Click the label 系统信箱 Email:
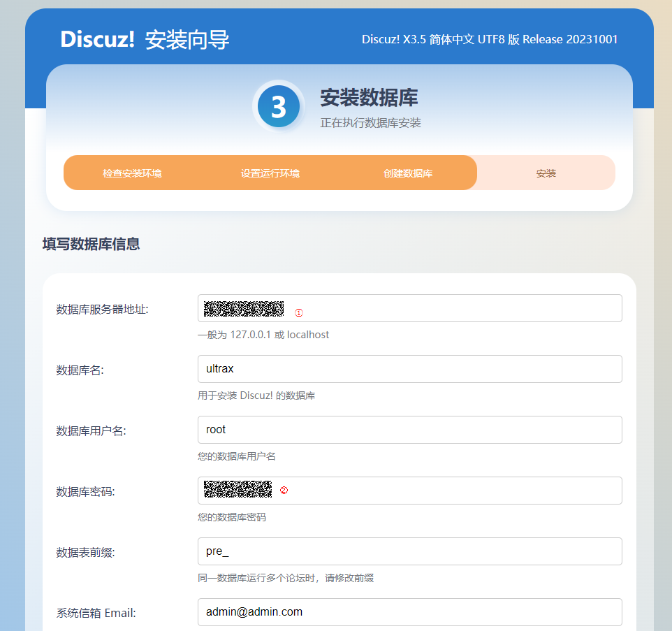The height and width of the screenshot is (631, 672). [96, 613]
